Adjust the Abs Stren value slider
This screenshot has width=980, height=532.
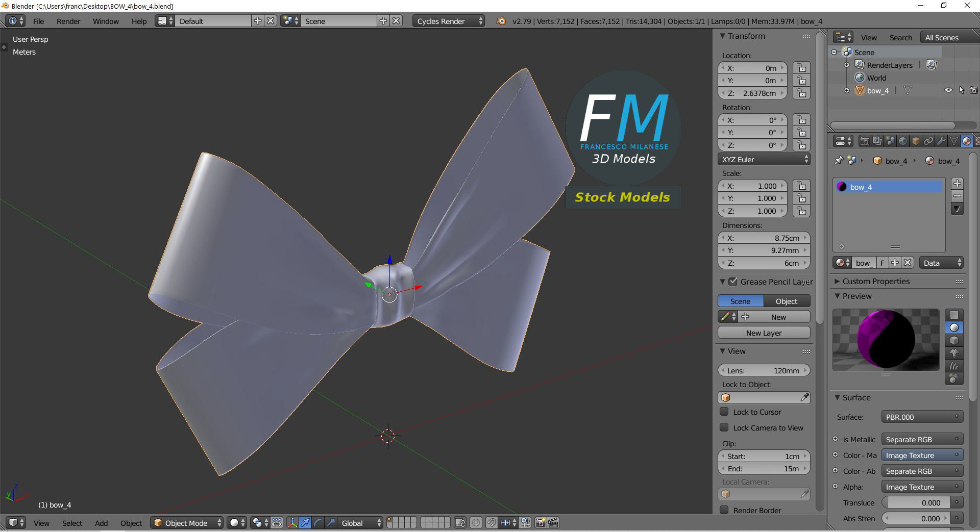917,518
